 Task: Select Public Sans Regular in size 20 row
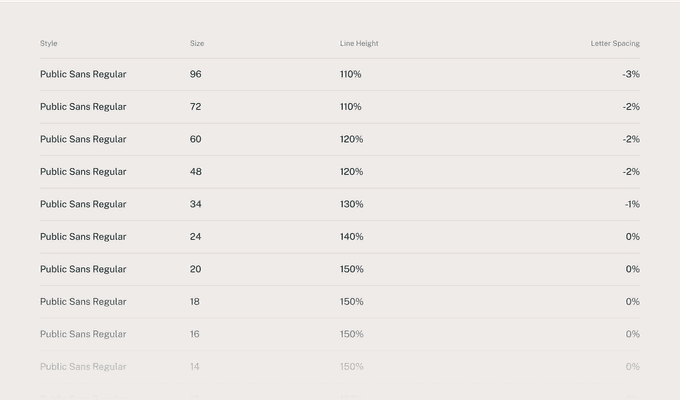(83, 269)
